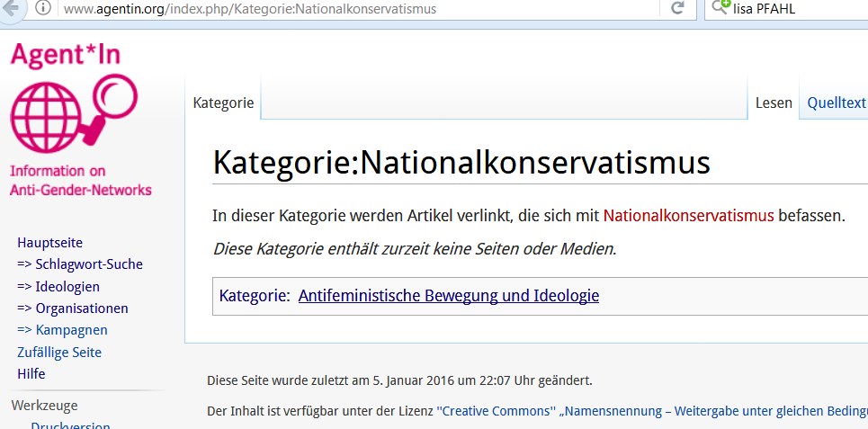868x429 pixels.
Task: Open Antifeministische Bewegung und Ideologie category
Action: [448, 296]
